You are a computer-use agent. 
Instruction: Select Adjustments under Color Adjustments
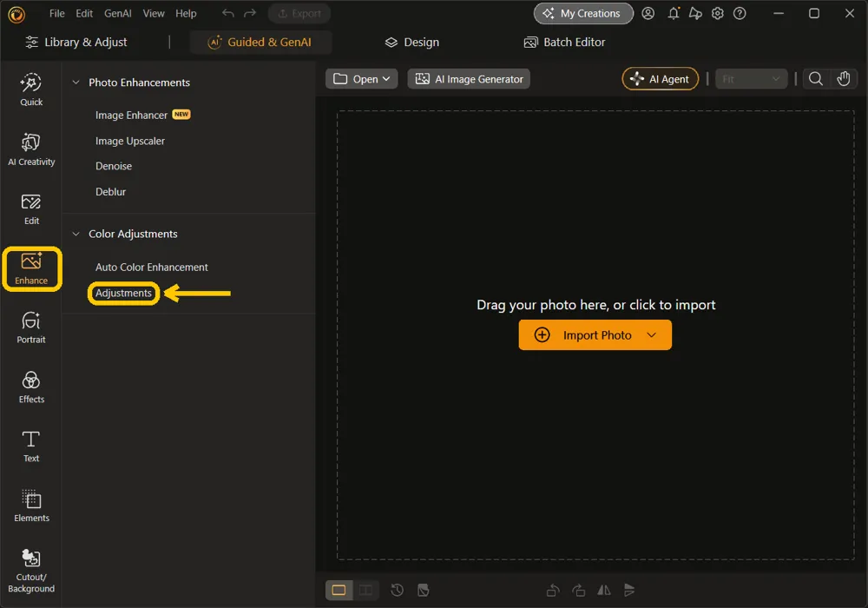coord(123,293)
